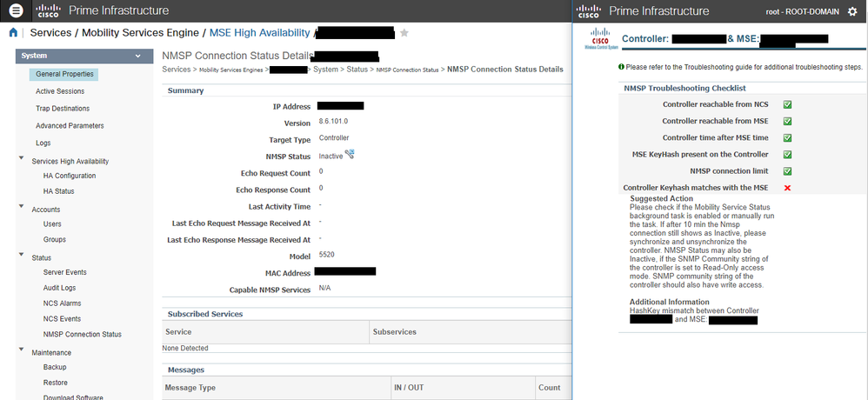Click the version value 8.6.101.0
Image resolution: width=868 pixels, height=400 pixels.
[x=333, y=122]
